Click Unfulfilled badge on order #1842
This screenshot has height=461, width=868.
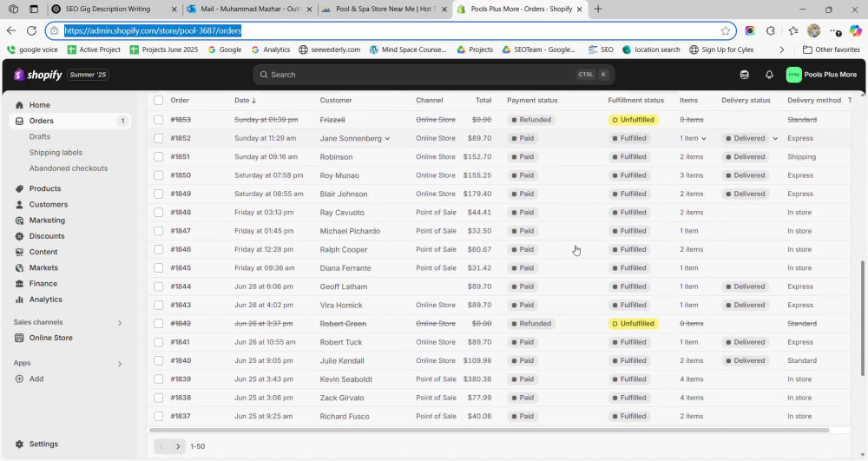coord(634,324)
